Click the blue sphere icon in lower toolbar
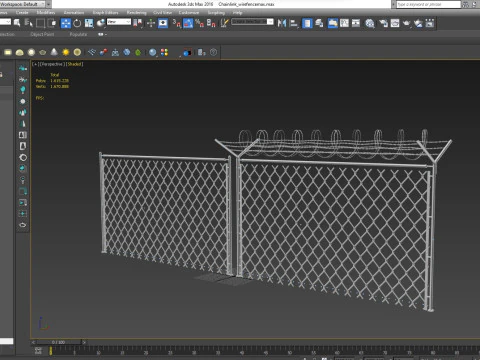 tap(152, 52)
